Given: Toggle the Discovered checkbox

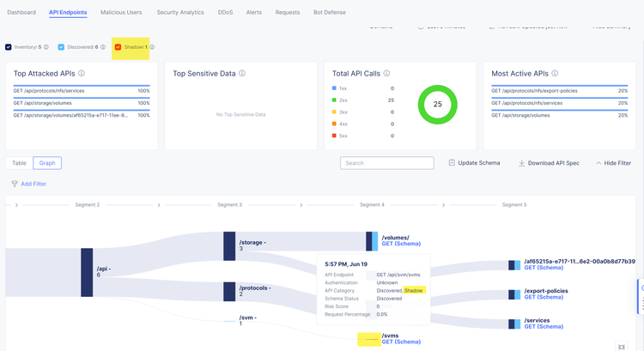Looking at the screenshot, I should (x=61, y=47).
